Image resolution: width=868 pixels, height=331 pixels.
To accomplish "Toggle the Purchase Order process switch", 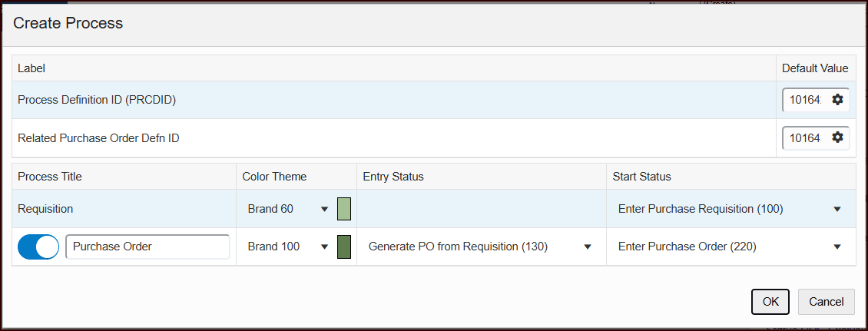I will (x=38, y=247).
